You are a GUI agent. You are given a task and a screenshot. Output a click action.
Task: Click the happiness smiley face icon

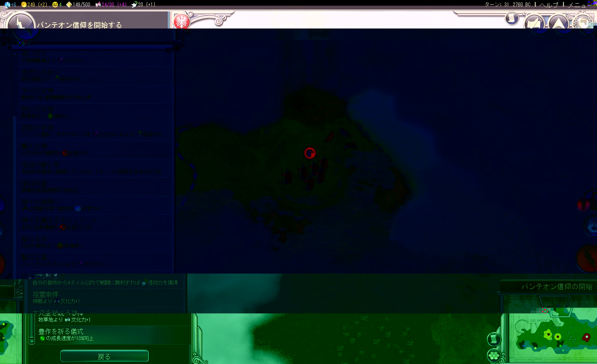(55, 5)
